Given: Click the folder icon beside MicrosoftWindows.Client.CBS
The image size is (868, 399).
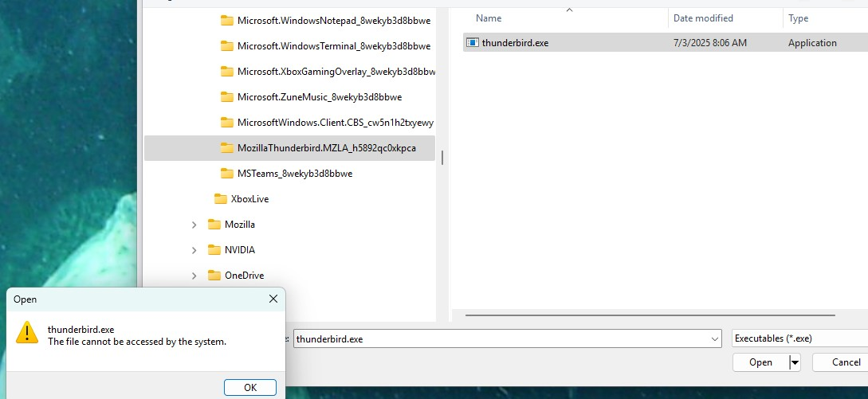Looking at the screenshot, I should point(227,123).
